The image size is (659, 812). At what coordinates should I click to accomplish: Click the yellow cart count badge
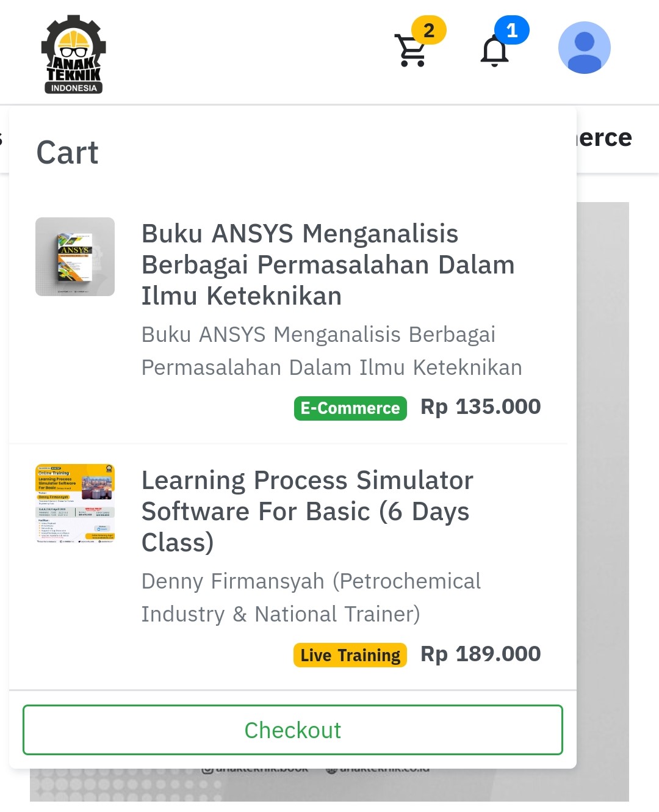[429, 30]
